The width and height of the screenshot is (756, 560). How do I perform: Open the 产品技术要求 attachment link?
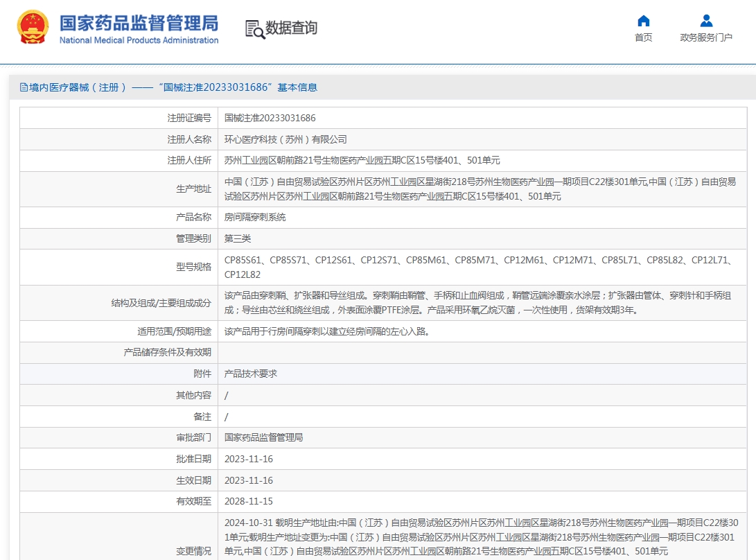coord(251,374)
